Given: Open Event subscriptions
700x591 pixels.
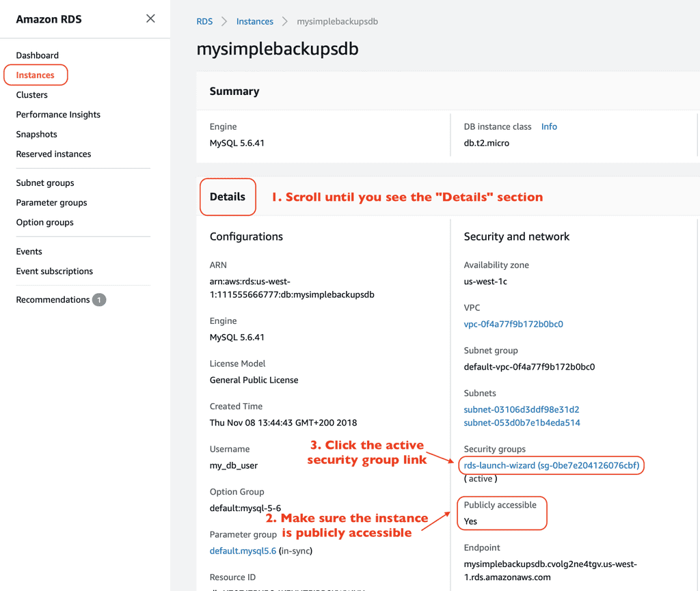Looking at the screenshot, I should click(x=55, y=271).
